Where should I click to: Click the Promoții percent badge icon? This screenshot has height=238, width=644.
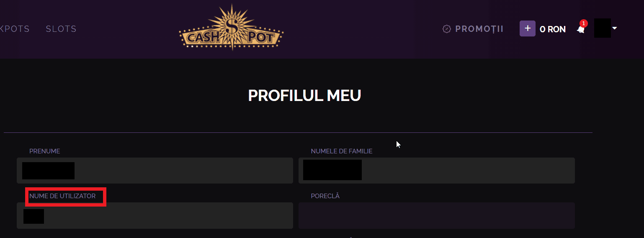[447, 29]
